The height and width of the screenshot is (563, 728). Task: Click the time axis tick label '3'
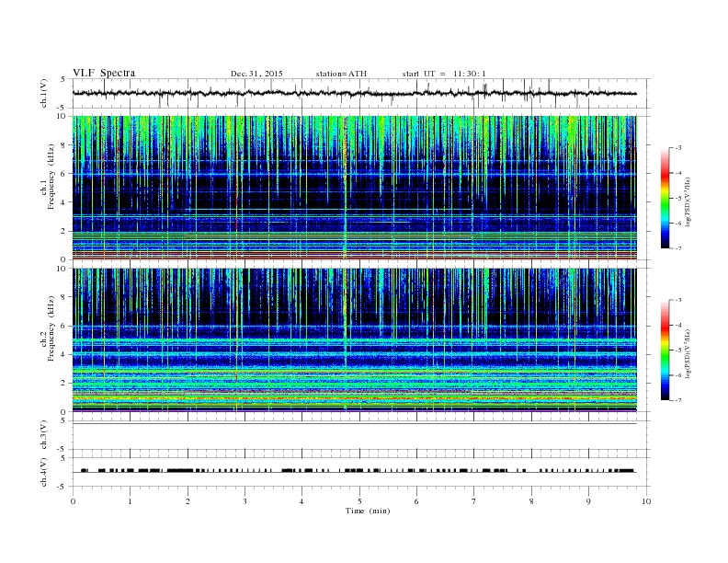[x=245, y=501]
